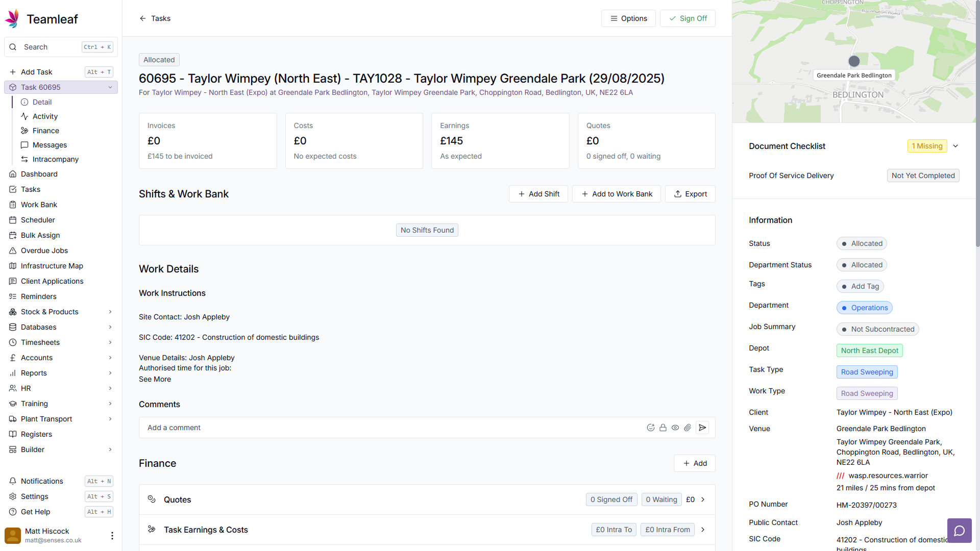Viewport: 980px width, 551px height.
Task: Click the North East Depot green badge
Action: point(870,350)
